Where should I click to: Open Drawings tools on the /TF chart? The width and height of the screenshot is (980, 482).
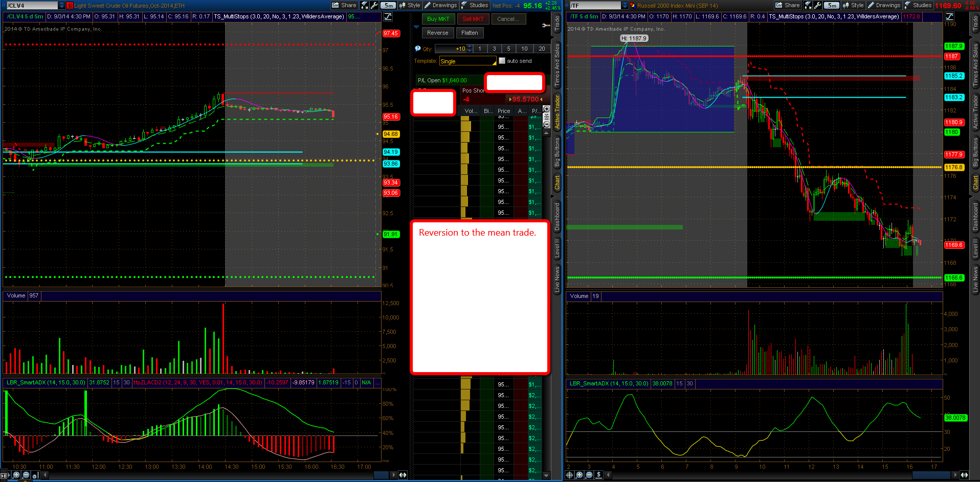pyautogui.click(x=884, y=5)
